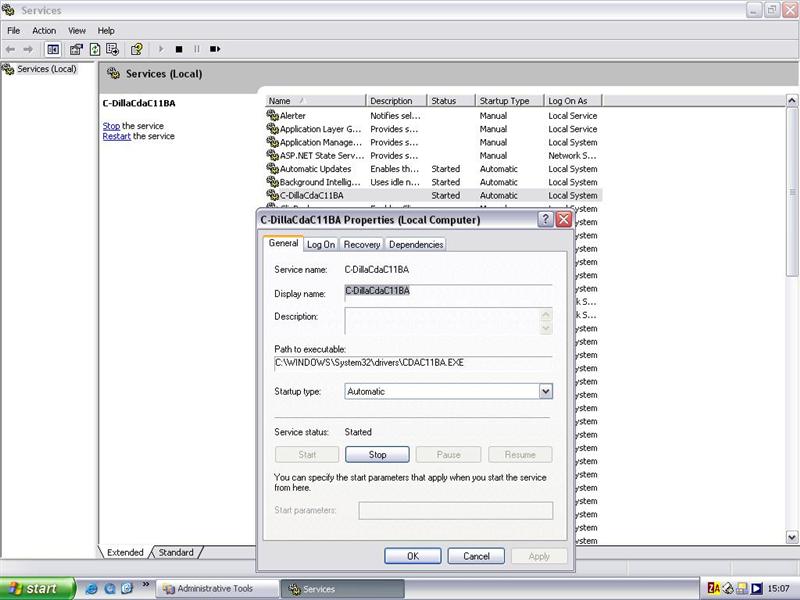
Task: Click the services list scrollbar down arrow
Action: point(792,537)
